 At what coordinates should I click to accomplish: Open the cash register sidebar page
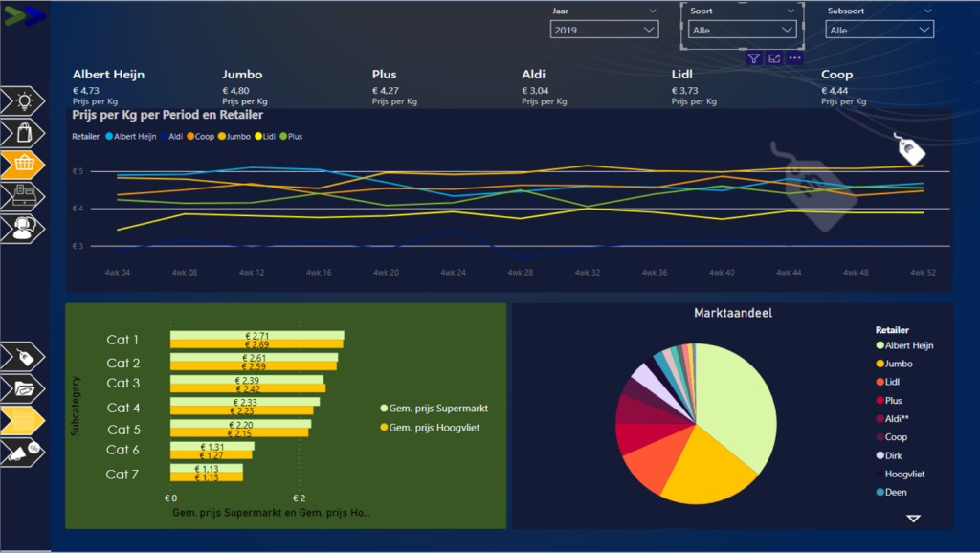[23, 196]
